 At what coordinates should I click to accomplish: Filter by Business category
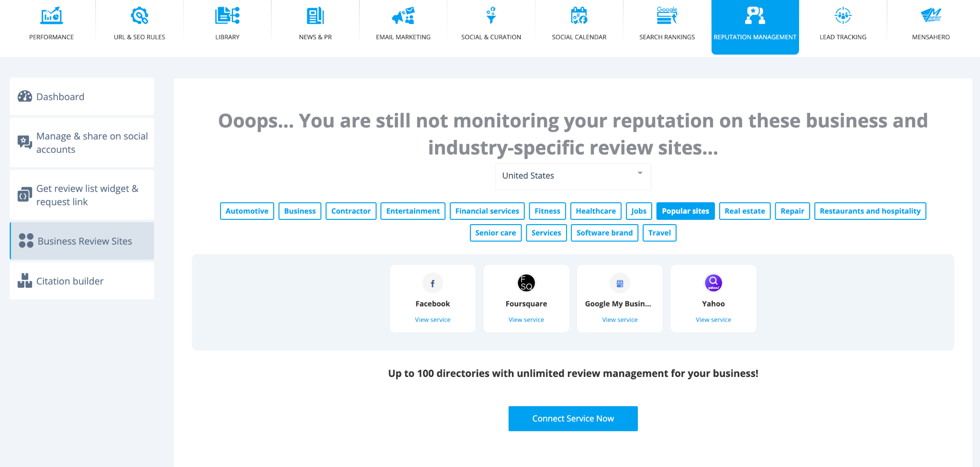(x=300, y=211)
